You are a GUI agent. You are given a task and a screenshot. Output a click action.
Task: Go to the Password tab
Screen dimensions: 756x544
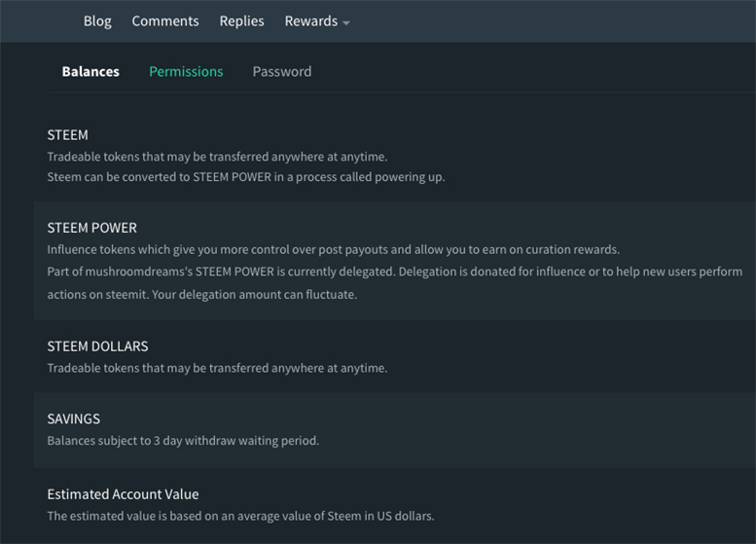point(282,71)
